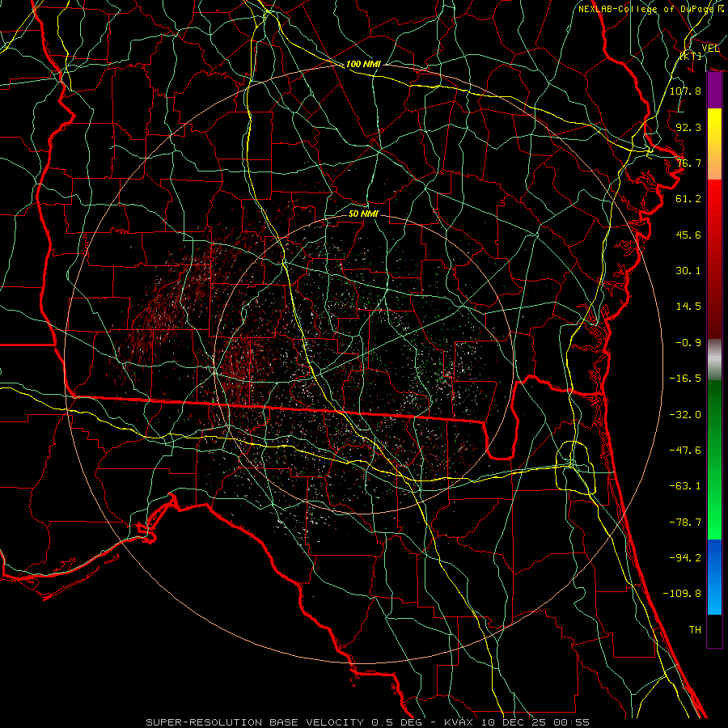The width and height of the screenshot is (728, 728).
Task: Select the -78.7 value on velocity scale
Action: [x=685, y=523]
